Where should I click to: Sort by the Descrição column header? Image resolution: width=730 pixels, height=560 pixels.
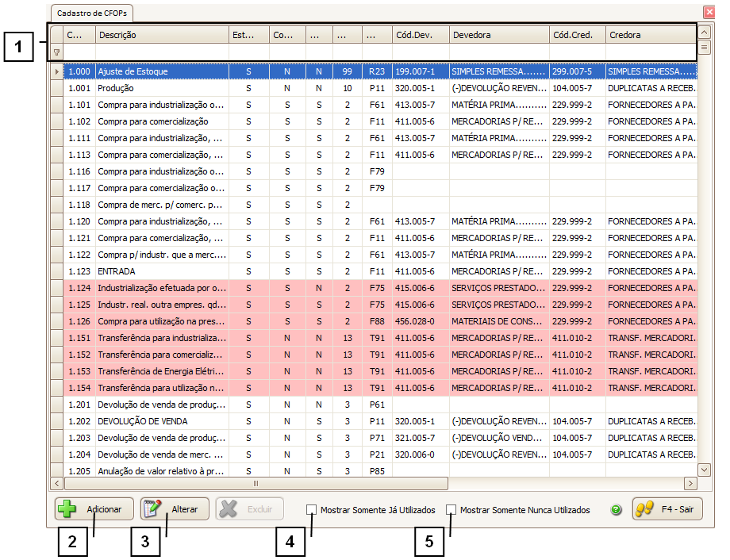pyautogui.click(x=161, y=35)
